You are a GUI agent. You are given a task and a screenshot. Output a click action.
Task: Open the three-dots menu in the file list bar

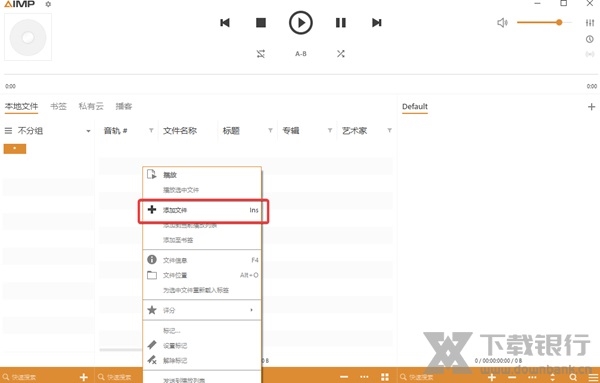click(364, 377)
